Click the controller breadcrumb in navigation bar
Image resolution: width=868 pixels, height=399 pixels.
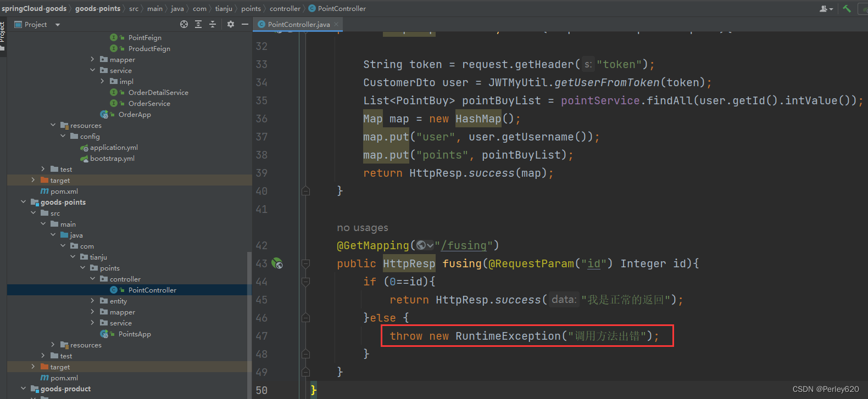click(285, 8)
